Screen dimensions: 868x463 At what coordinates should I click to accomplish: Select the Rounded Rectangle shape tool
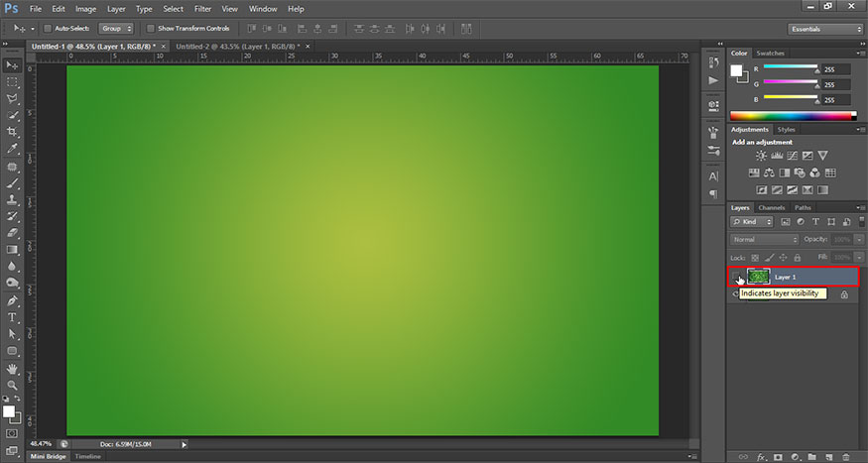point(12,351)
